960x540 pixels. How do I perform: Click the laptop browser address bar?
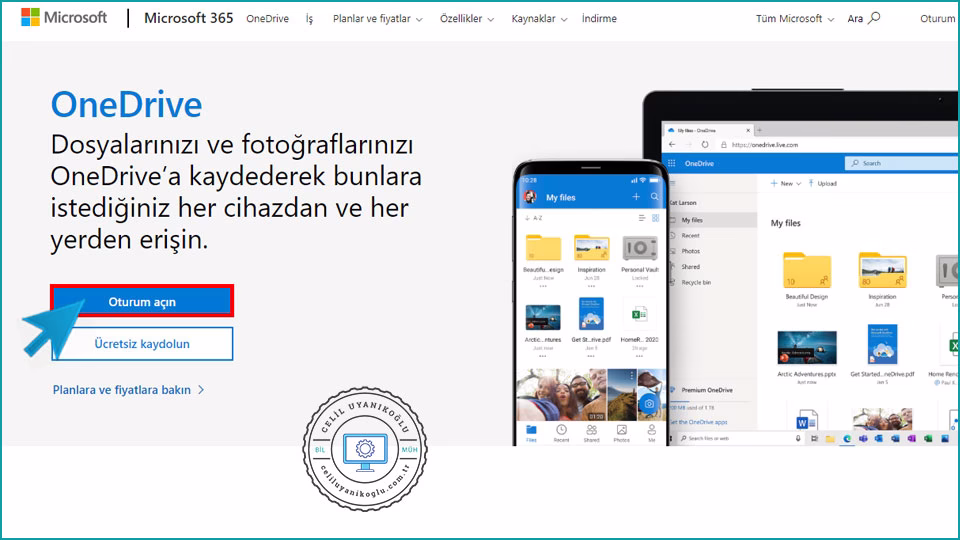(x=838, y=144)
